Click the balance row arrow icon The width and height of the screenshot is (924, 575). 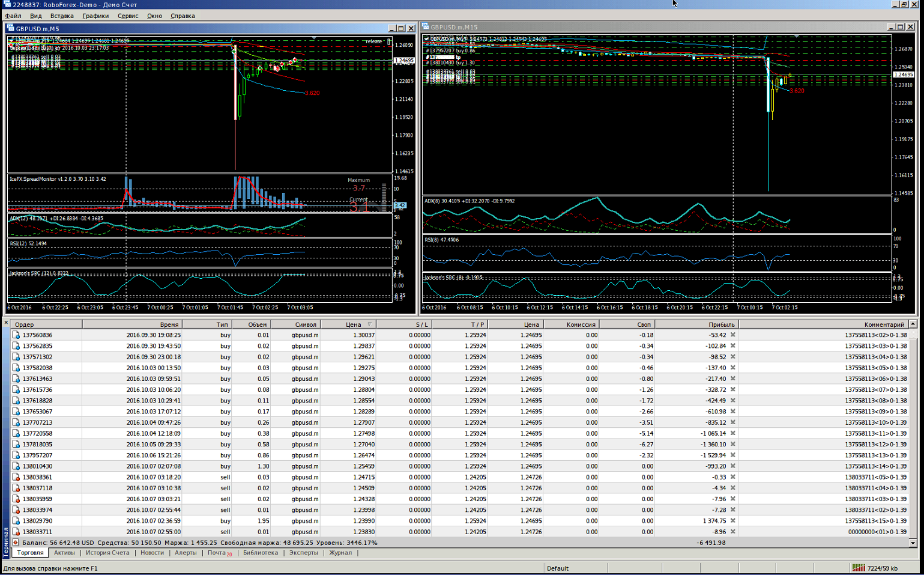pos(16,543)
